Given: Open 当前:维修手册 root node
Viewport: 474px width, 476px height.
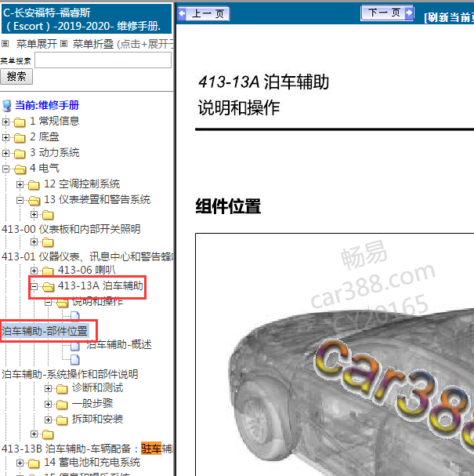Looking at the screenshot, I should pyautogui.click(x=47, y=105).
